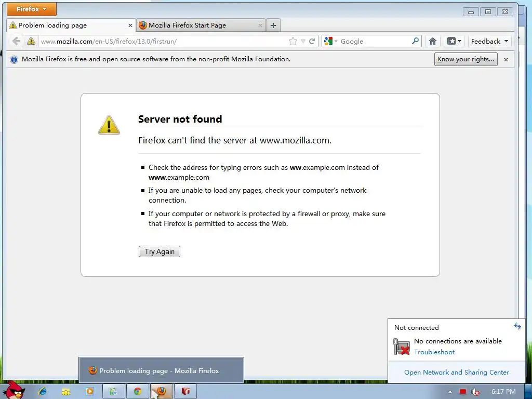Click text "Firefox can't find the server at www.mozilla.com."
This screenshot has width=532, height=399.
click(235, 140)
